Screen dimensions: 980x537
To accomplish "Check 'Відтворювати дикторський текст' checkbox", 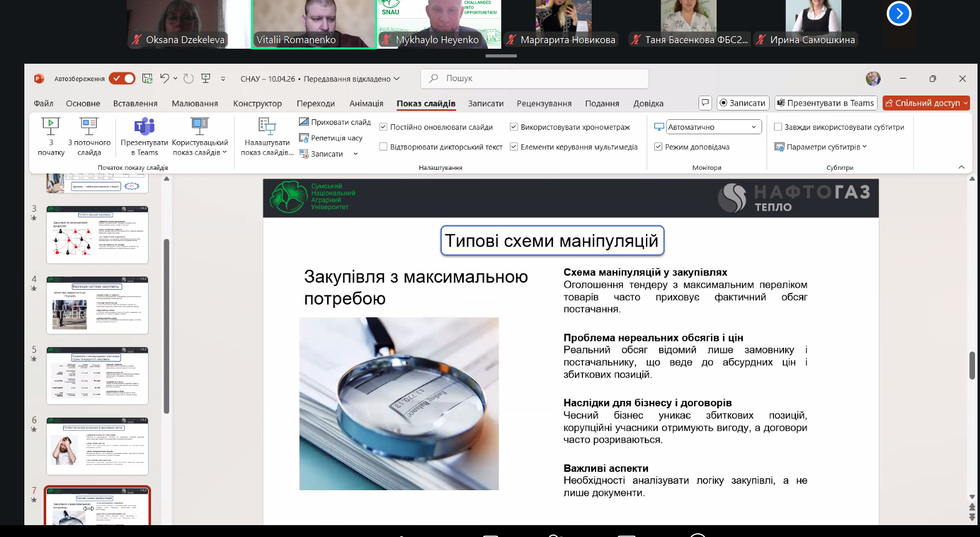I will 383,147.
